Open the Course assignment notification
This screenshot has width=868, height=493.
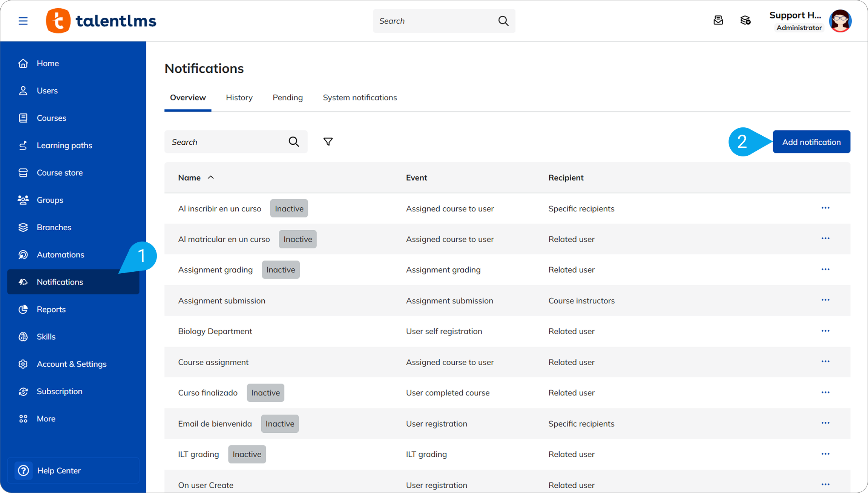point(213,362)
